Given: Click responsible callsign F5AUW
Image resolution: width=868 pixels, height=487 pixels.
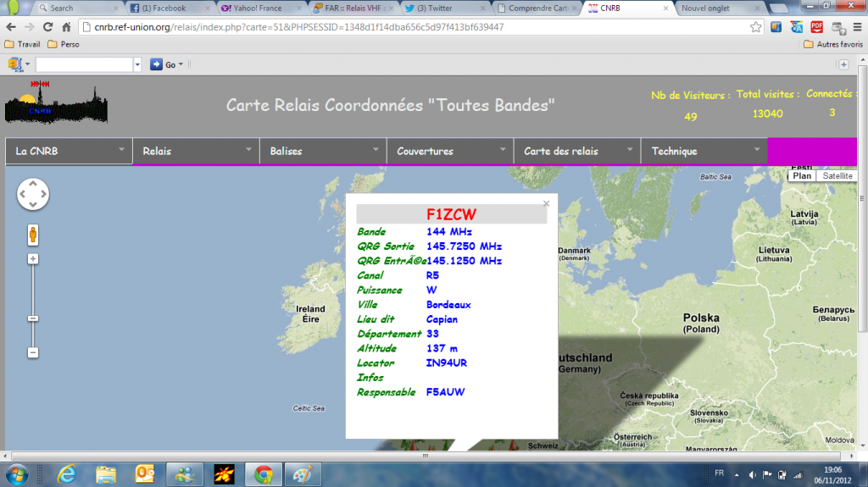Looking at the screenshot, I should [x=445, y=392].
